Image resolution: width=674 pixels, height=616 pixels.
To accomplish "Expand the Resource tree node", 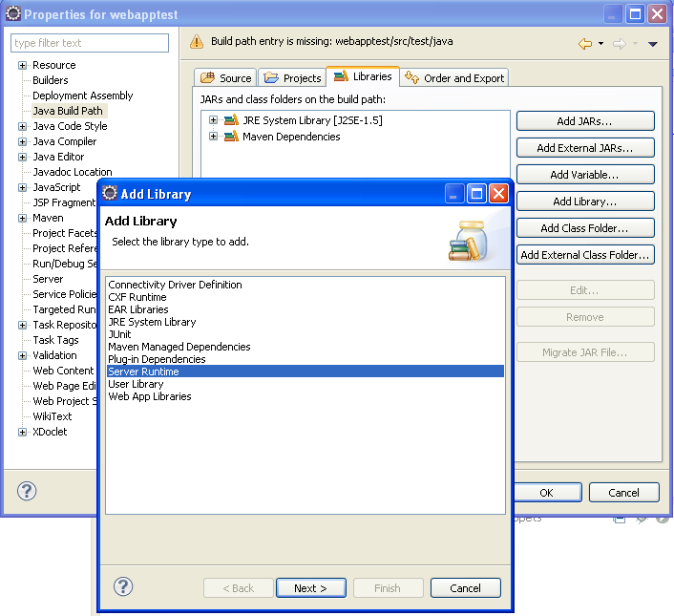I will click(22, 65).
